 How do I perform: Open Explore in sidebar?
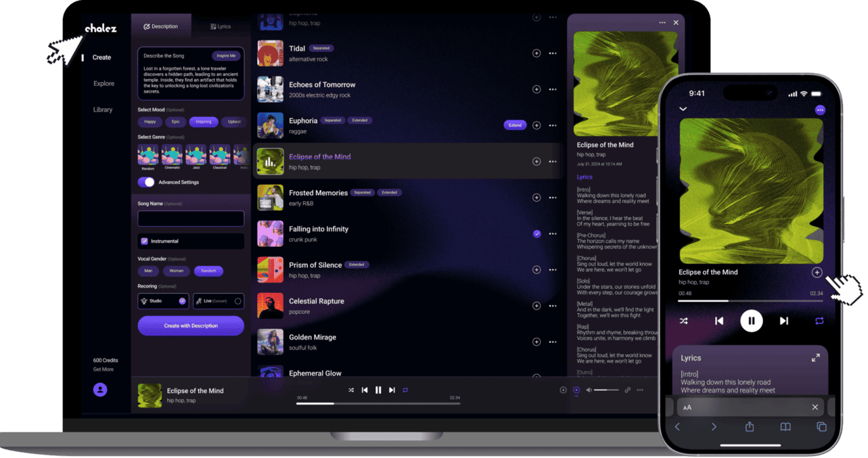[104, 83]
